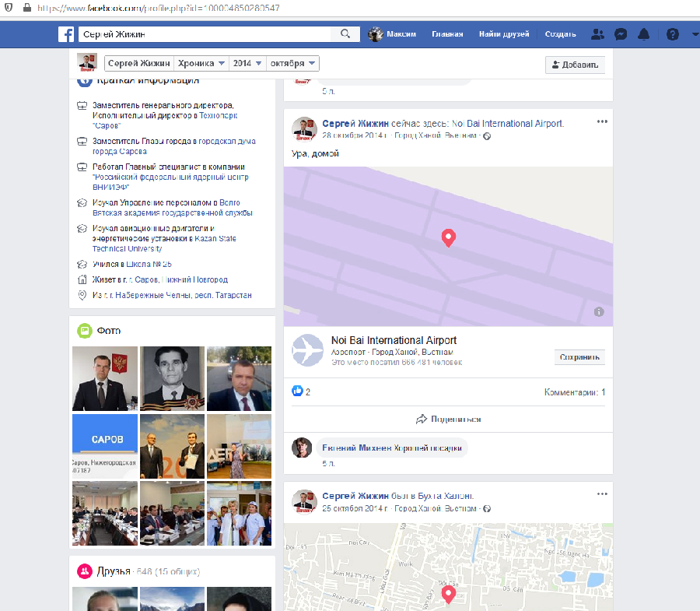The height and width of the screenshot is (611, 700).
Task: Click the search magnifier button
Action: pyautogui.click(x=345, y=34)
